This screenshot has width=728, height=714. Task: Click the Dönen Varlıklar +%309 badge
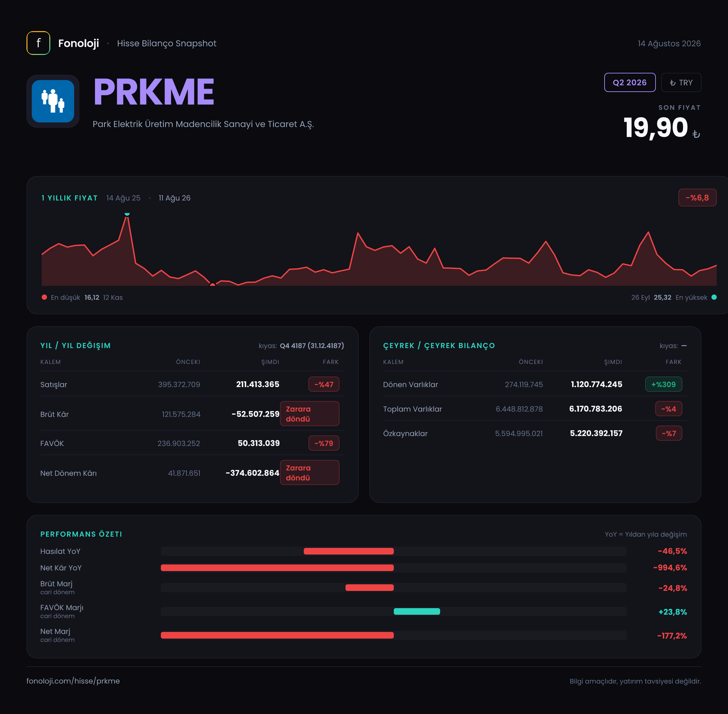pos(663,384)
